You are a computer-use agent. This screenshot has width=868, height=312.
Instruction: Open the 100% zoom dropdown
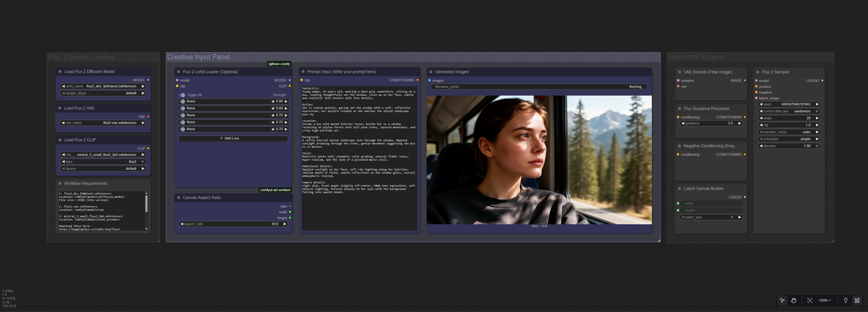click(x=824, y=300)
